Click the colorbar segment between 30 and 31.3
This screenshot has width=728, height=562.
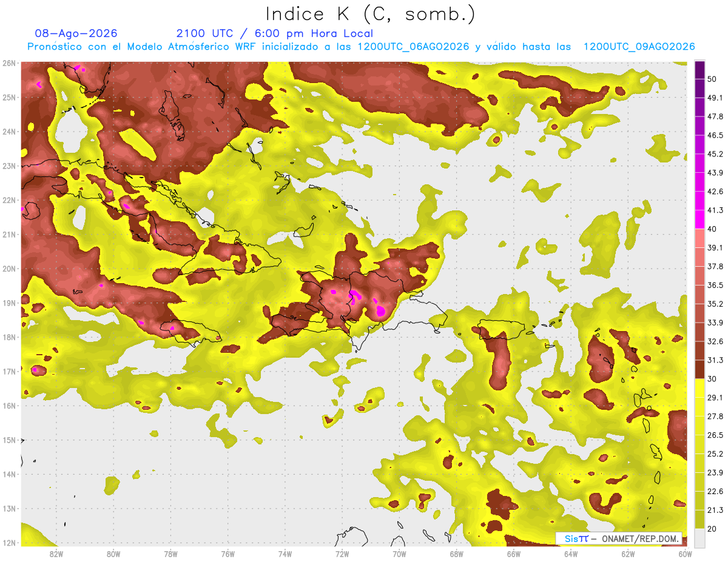coord(699,370)
